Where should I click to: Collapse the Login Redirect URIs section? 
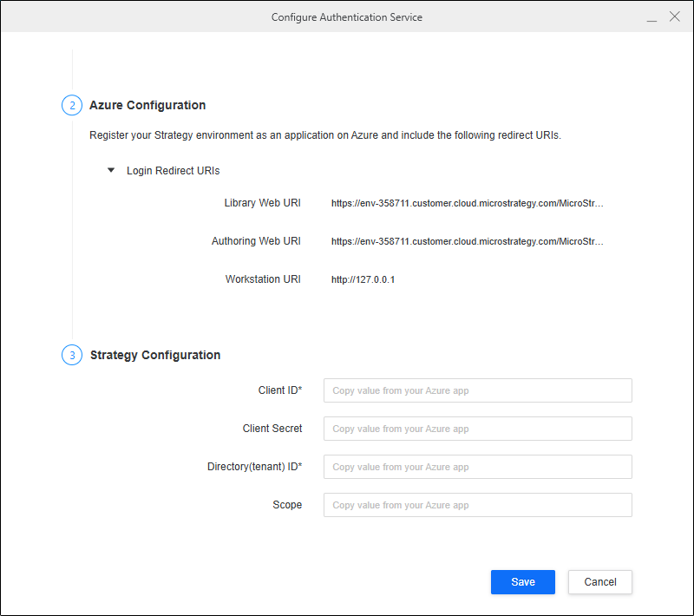[x=111, y=170]
